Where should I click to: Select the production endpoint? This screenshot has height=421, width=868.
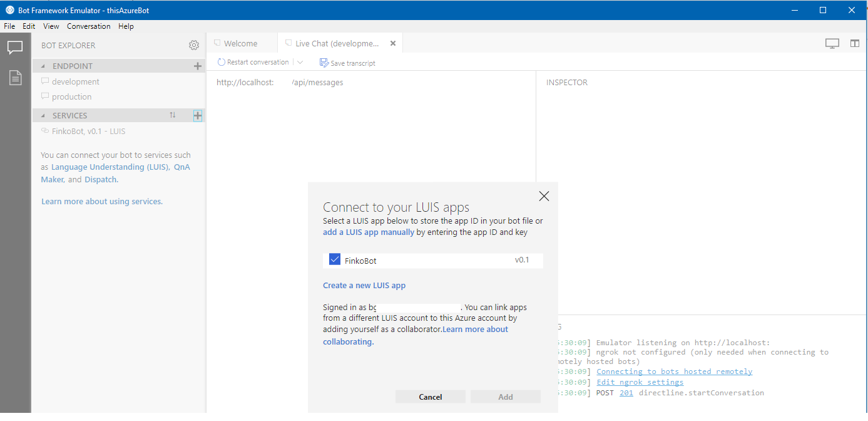point(72,96)
